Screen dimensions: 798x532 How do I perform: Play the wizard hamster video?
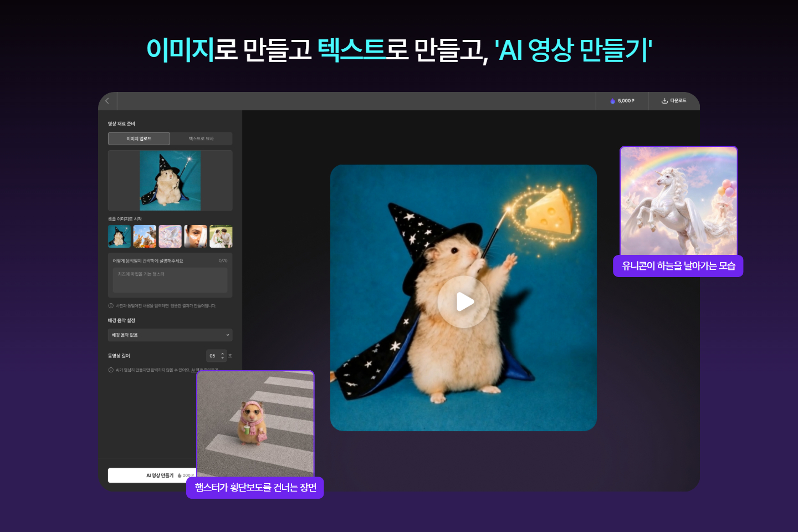click(x=464, y=302)
